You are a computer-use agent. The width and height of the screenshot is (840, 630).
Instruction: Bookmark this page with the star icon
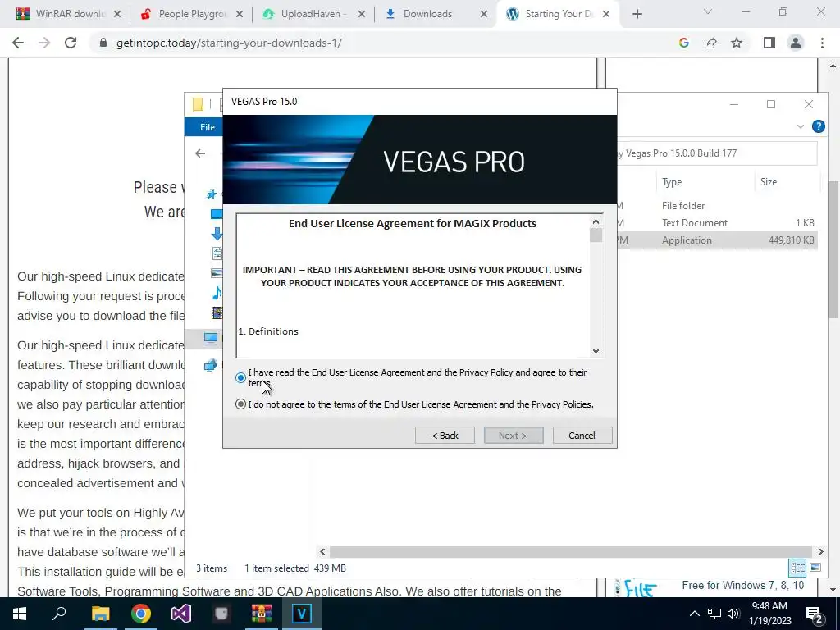click(737, 43)
